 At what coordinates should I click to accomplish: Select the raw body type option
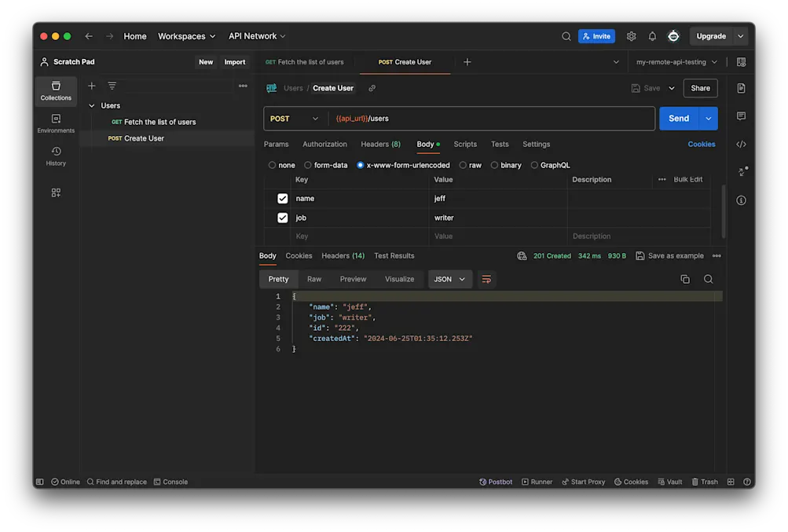(x=464, y=165)
